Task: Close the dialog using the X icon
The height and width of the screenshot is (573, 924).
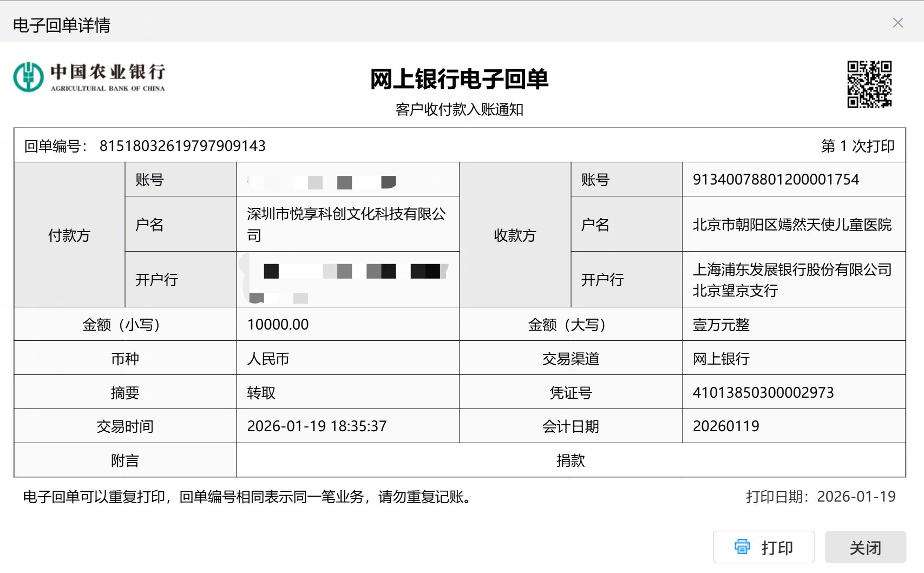Action: click(898, 23)
